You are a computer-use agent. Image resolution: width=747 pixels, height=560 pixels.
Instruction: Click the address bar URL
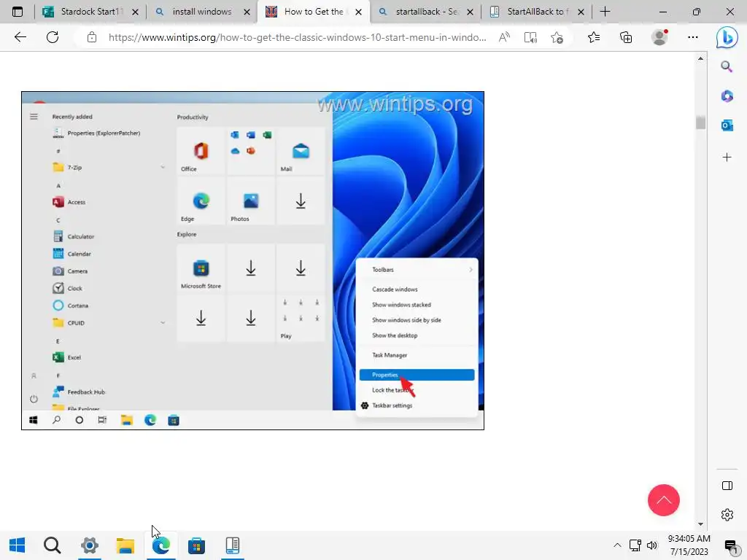(x=298, y=37)
